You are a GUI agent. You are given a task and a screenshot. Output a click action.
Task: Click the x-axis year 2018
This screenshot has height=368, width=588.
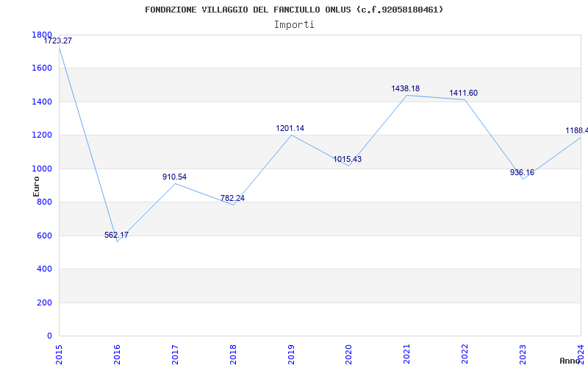(x=233, y=354)
